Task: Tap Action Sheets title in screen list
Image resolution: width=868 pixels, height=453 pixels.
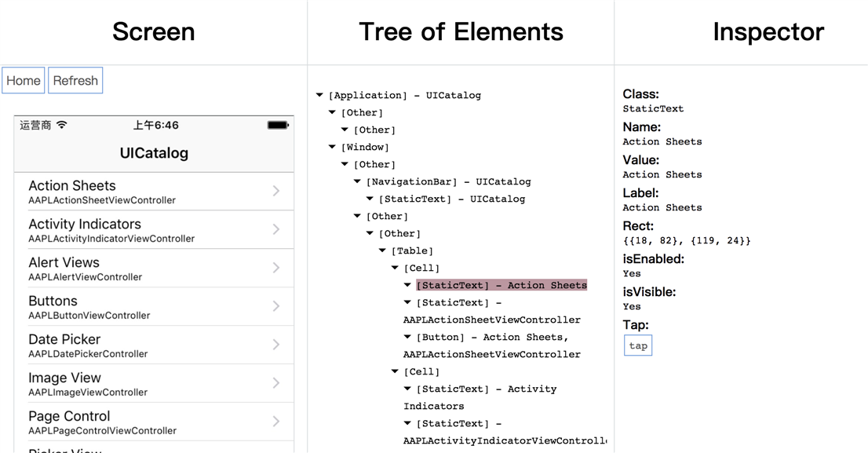Action: pos(72,185)
